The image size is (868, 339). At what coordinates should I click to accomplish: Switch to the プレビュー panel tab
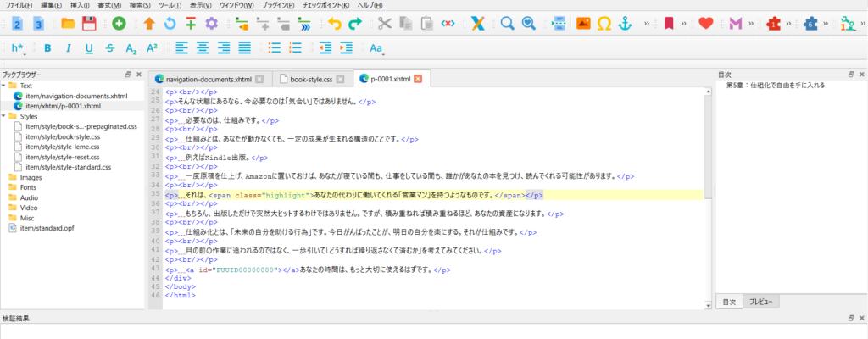762,302
